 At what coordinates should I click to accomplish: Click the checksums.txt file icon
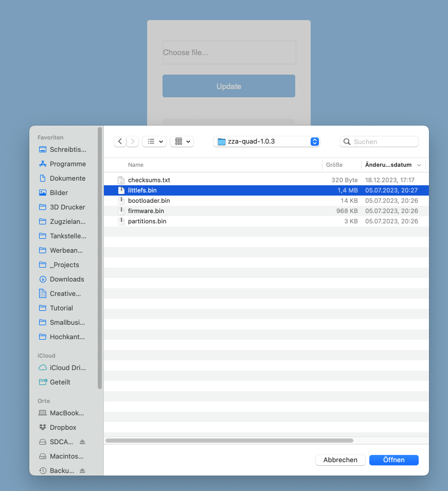[121, 180]
